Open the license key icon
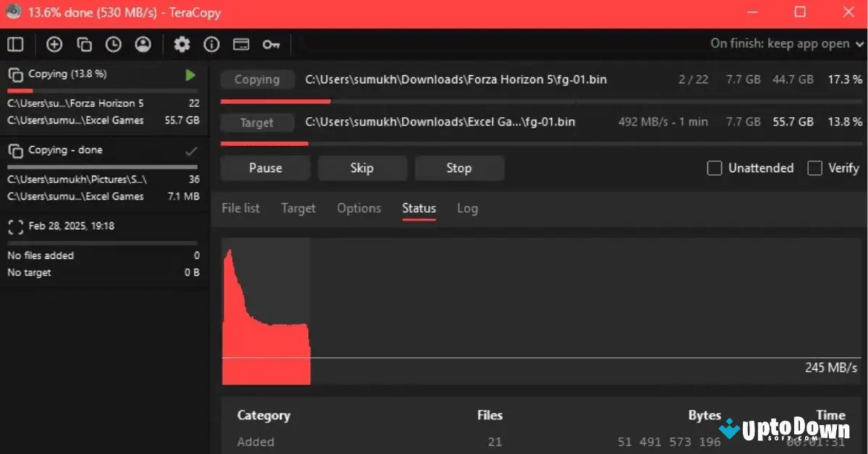The image size is (868, 454). pyautogui.click(x=271, y=44)
